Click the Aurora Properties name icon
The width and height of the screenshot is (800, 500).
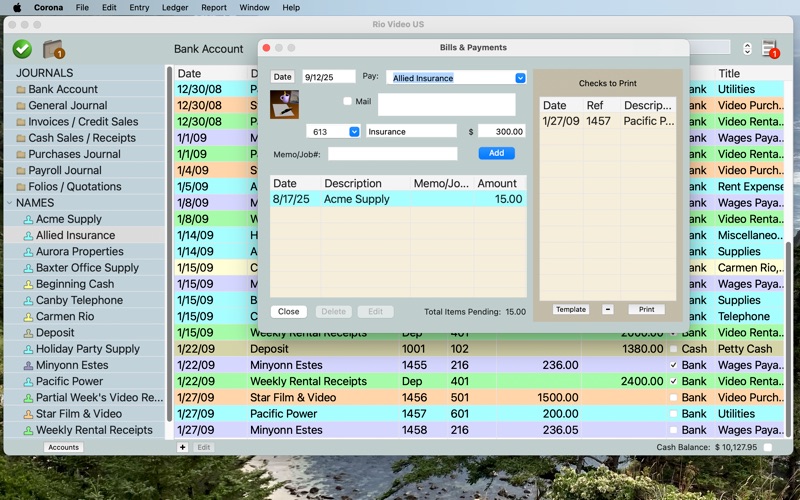click(x=29, y=252)
